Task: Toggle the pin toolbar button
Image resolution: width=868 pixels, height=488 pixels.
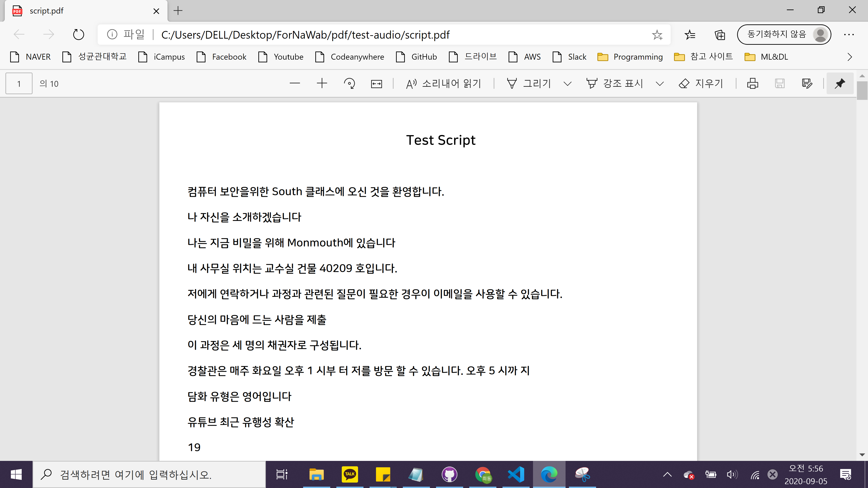Action: click(840, 83)
